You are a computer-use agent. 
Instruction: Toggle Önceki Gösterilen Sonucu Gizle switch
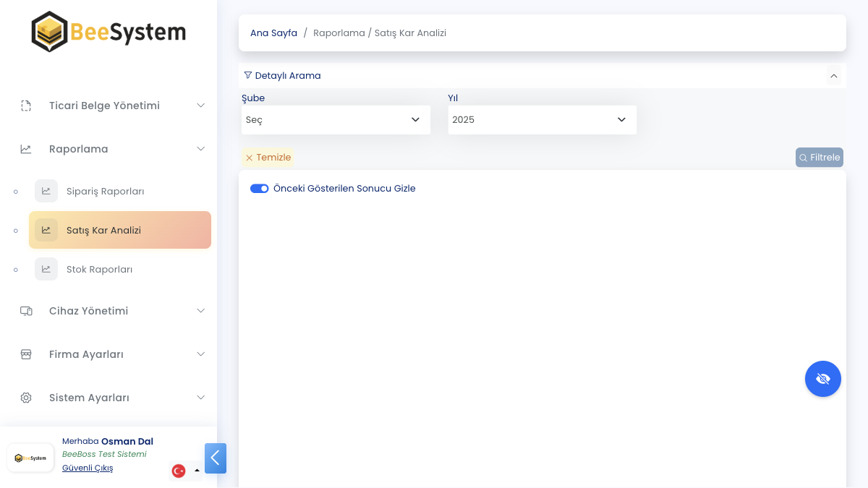259,189
